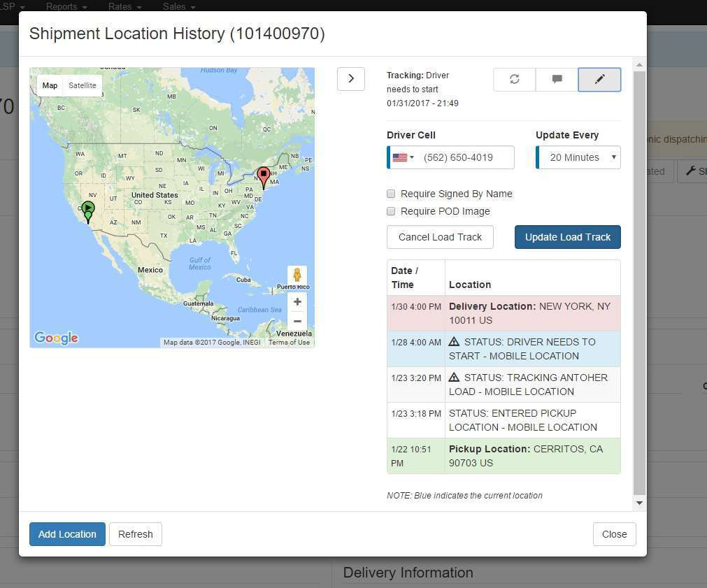
Task: Open the country flag selector for Driver Cell
Action: click(404, 157)
